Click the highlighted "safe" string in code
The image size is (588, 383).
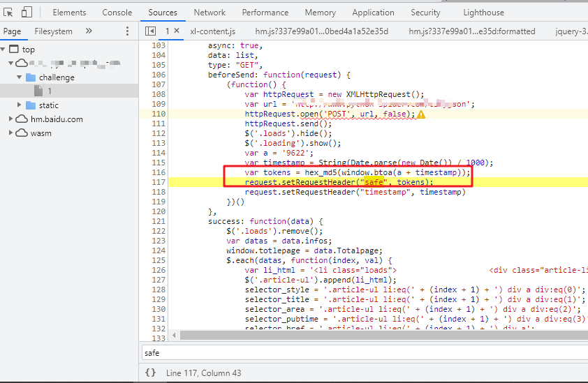(x=374, y=182)
